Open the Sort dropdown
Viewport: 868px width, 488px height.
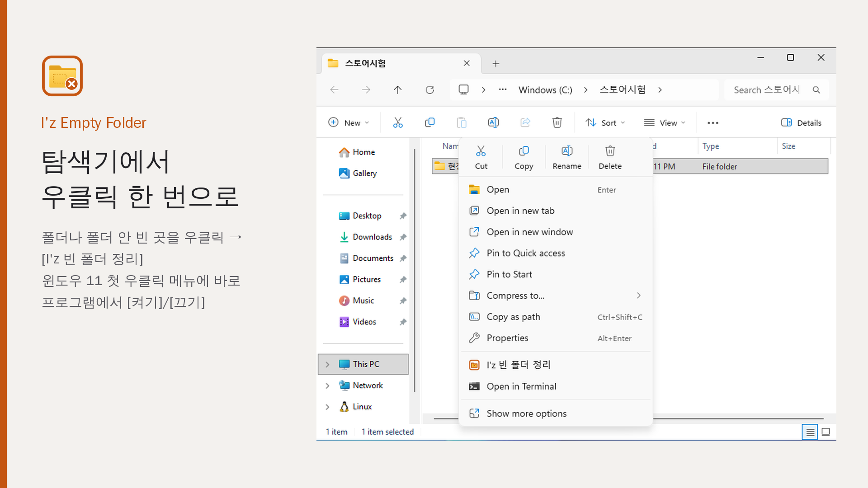pyautogui.click(x=605, y=123)
